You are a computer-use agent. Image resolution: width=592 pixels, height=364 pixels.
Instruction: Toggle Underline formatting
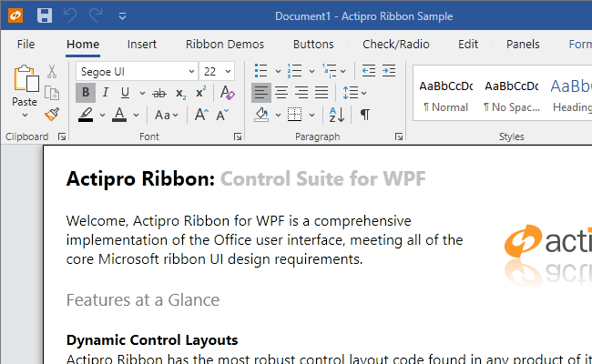click(x=125, y=93)
